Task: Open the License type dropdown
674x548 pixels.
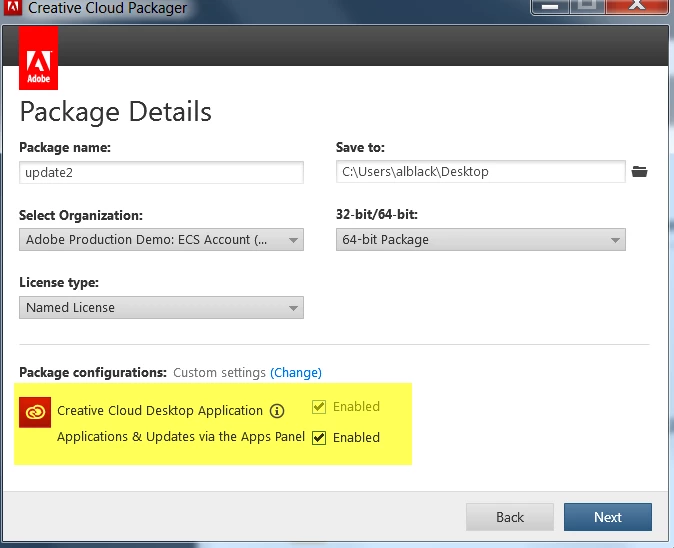Action: 161,307
